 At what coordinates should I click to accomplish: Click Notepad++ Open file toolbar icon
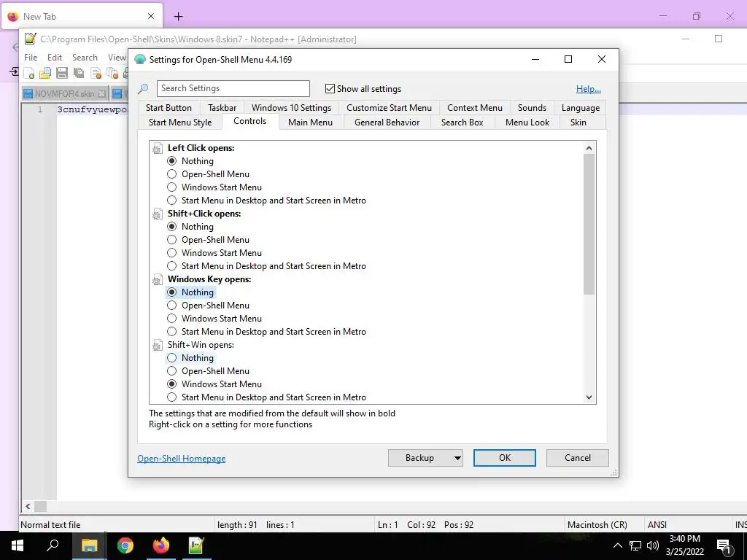(x=45, y=73)
